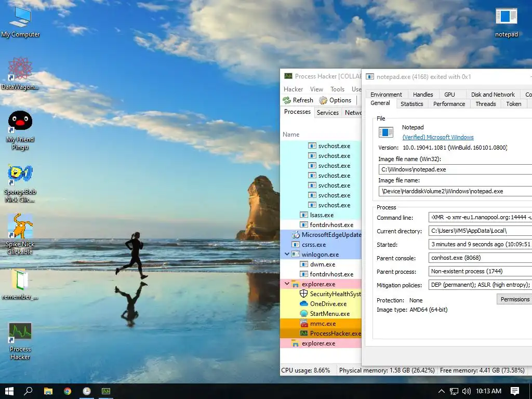Image resolution: width=532 pixels, height=399 pixels.
Task: Switch to Process Hacker taskbar icon
Action: [106, 391]
